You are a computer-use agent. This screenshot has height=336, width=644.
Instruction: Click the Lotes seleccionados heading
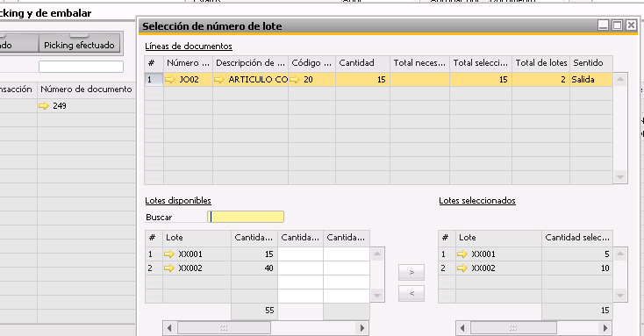477,200
